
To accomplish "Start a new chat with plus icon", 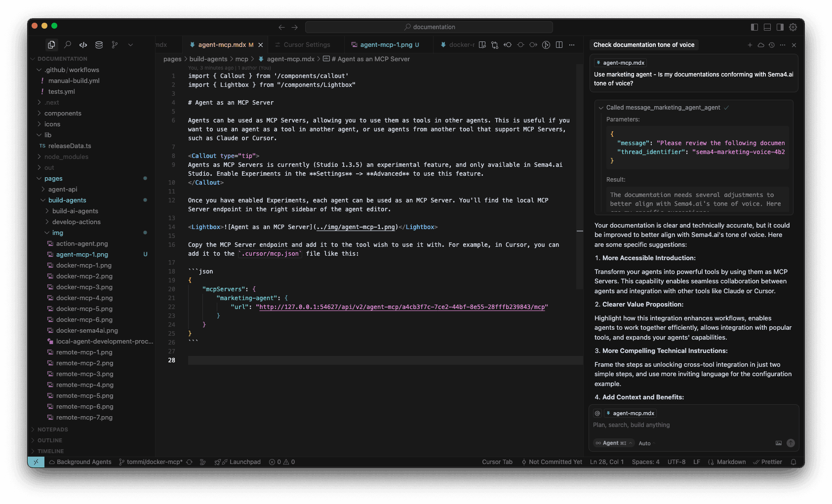I will coord(750,45).
